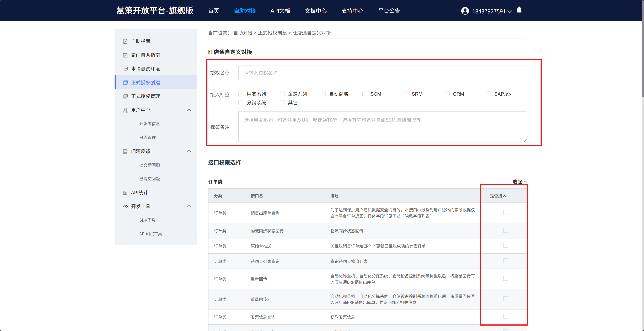Check the SRM tag checkbox
Screen dimensions: 644x331
click(x=406, y=94)
